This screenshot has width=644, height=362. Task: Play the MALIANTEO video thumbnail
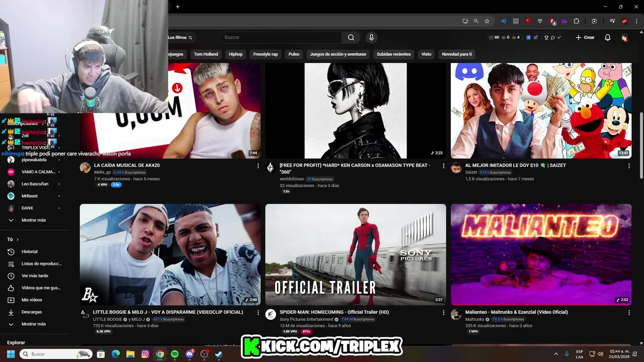(x=541, y=254)
